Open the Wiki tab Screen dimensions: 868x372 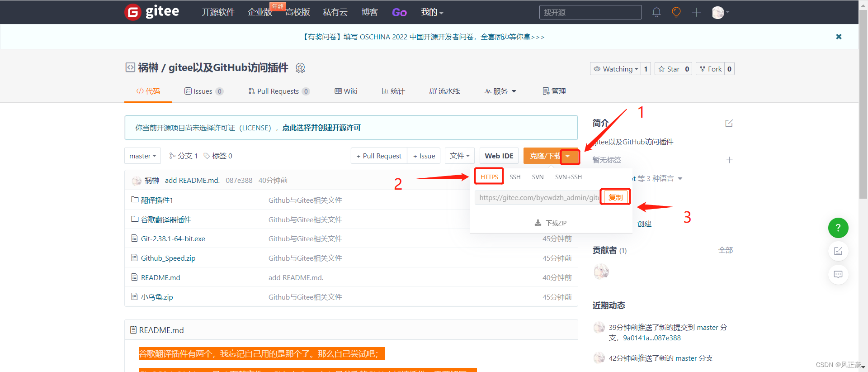pos(346,91)
